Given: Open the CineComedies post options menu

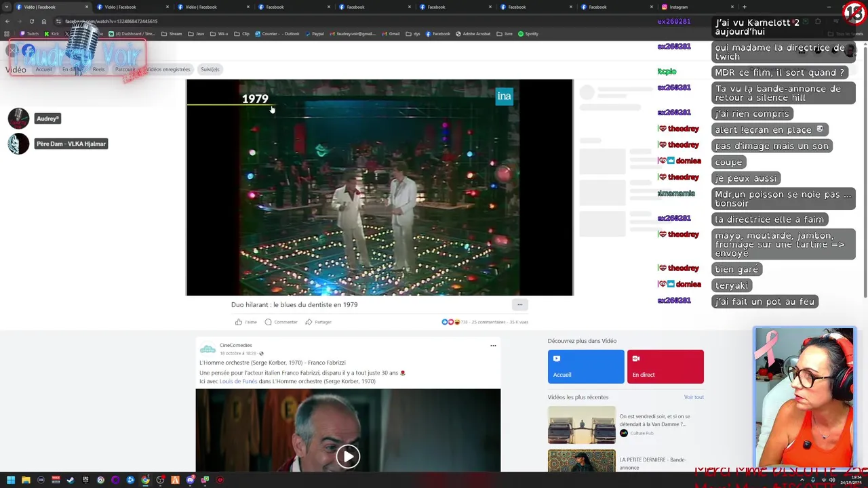Looking at the screenshot, I should click(493, 346).
